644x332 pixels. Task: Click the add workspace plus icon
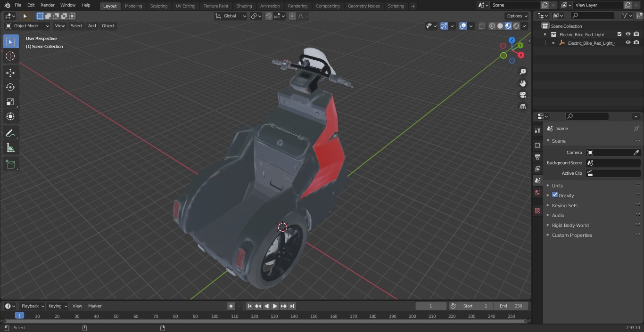tap(413, 6)
